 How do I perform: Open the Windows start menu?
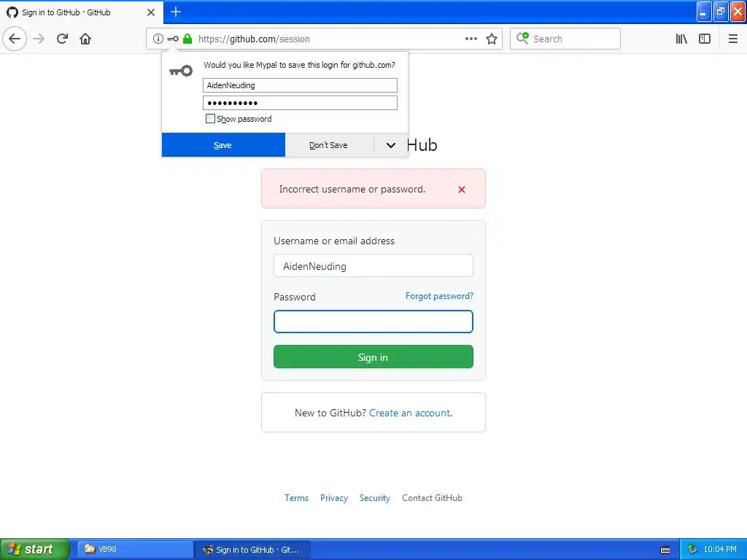34,549
